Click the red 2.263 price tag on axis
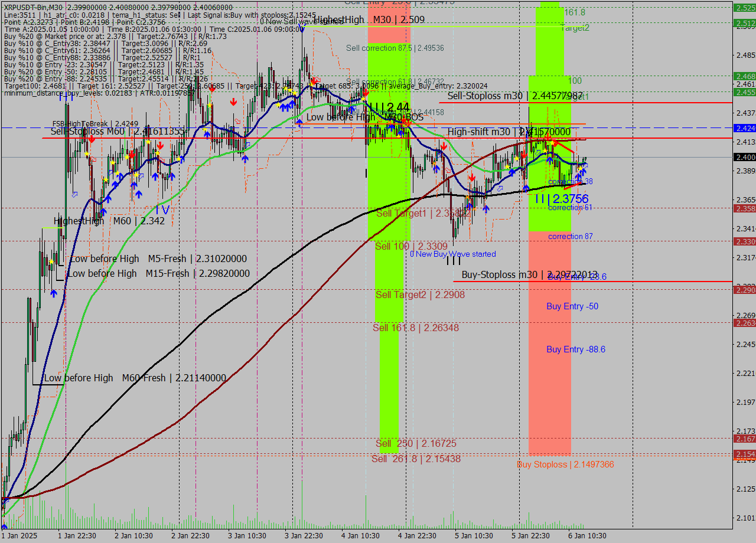 [x=744, y=322]
